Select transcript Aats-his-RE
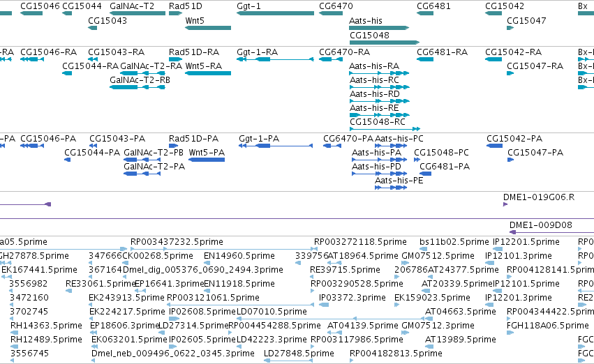The height and width of the screenshot is (364, 594). (x=374, y=108)
